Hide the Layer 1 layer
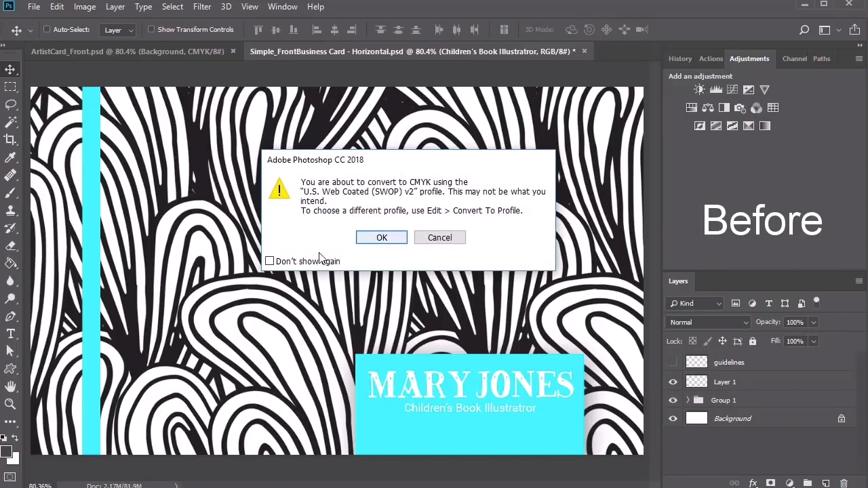 [x=673, y=382]
